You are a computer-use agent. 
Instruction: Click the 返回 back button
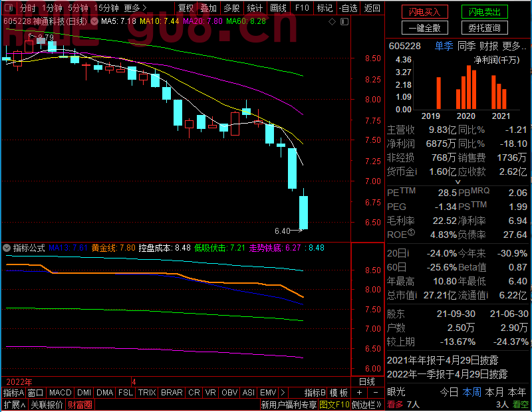(x=372, y=8)
